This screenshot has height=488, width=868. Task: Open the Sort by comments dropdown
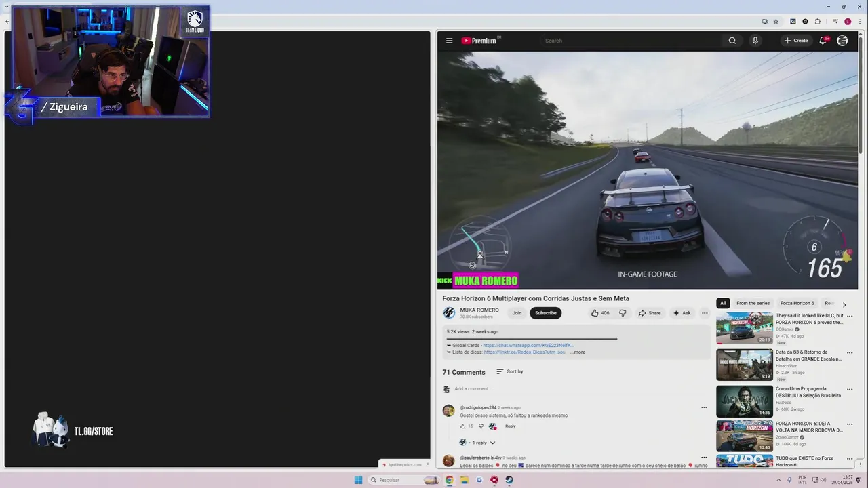(x=510, y=371)
